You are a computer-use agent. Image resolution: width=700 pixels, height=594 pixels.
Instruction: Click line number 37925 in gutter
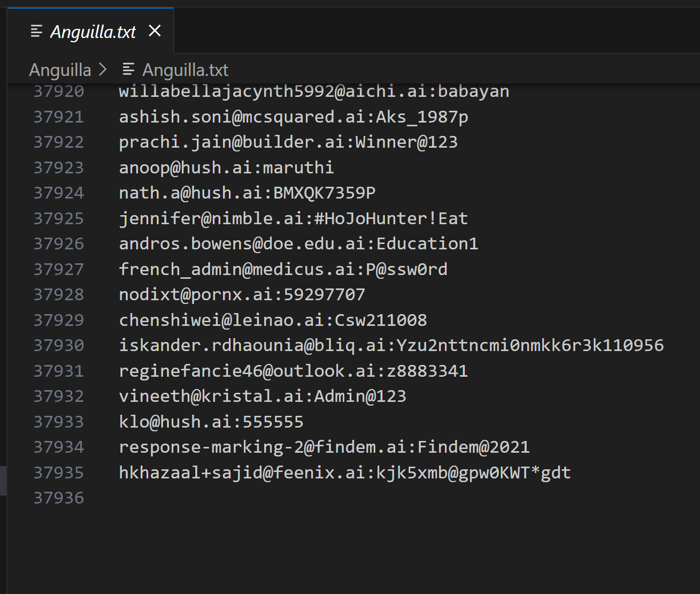click(59, 218)
